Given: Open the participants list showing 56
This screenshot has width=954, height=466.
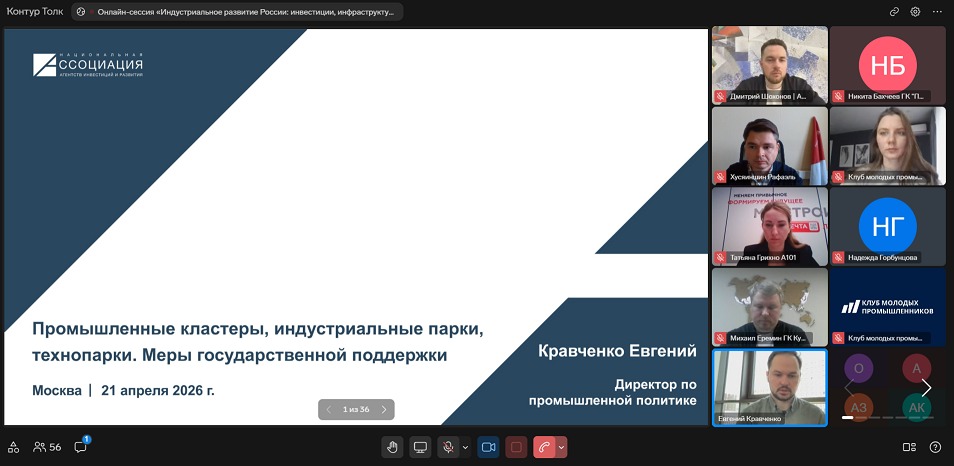Looking at the screenshot, I should click(x=47, y=447).
